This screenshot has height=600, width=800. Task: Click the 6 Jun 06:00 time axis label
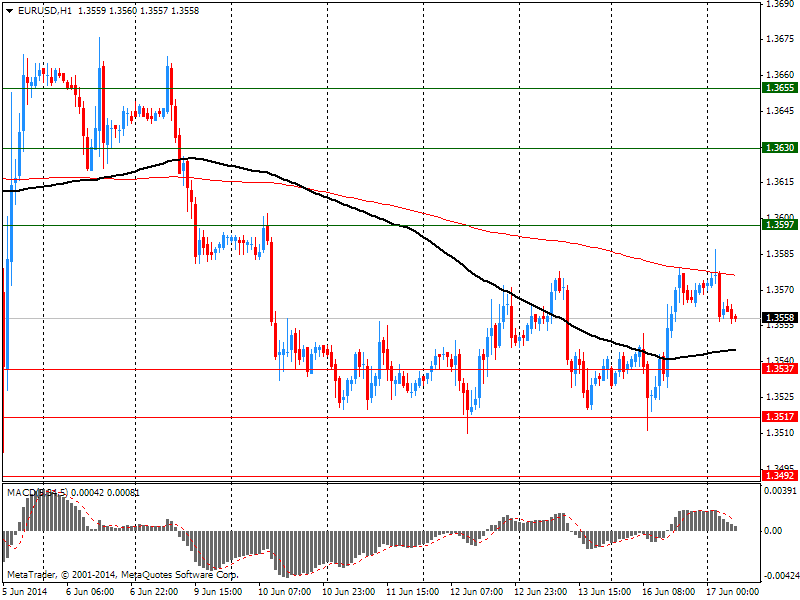[x=90, y=592]
